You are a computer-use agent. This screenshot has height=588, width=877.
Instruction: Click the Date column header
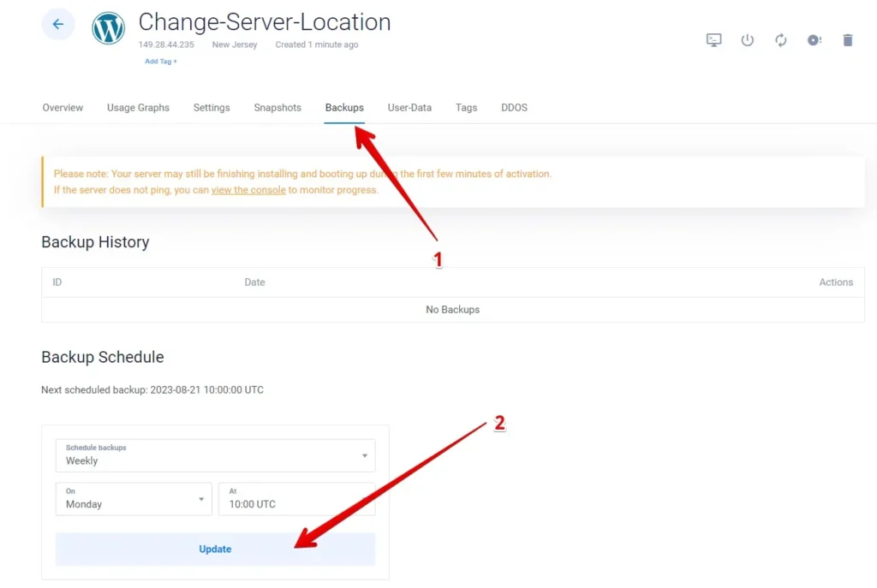click(254, 282)
